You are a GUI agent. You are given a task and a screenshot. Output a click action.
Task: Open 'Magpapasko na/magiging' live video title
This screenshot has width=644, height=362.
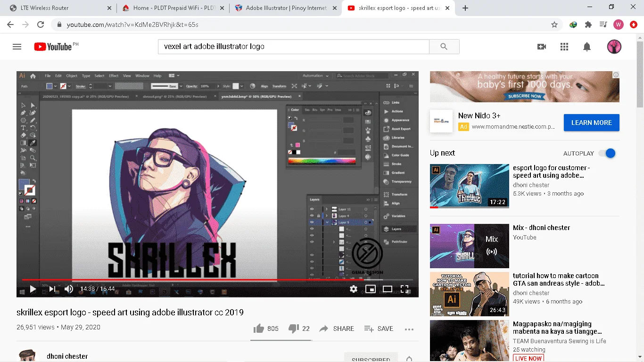(x=557, y=328)
